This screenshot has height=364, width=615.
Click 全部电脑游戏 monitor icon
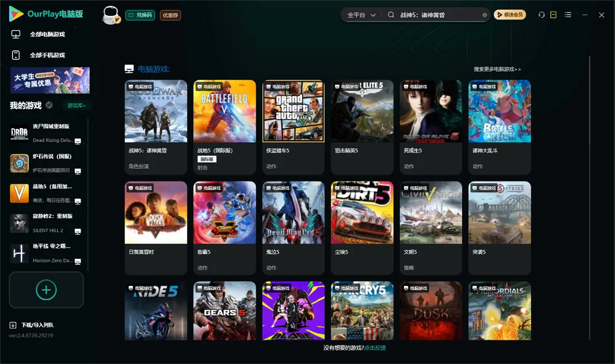click(x=16, y=34)
